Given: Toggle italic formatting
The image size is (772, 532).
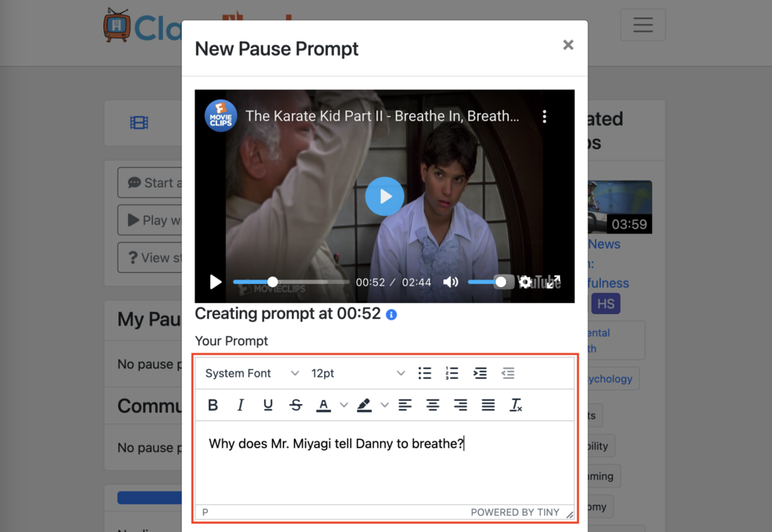Looking at the screenshot, I should point(240,405).
